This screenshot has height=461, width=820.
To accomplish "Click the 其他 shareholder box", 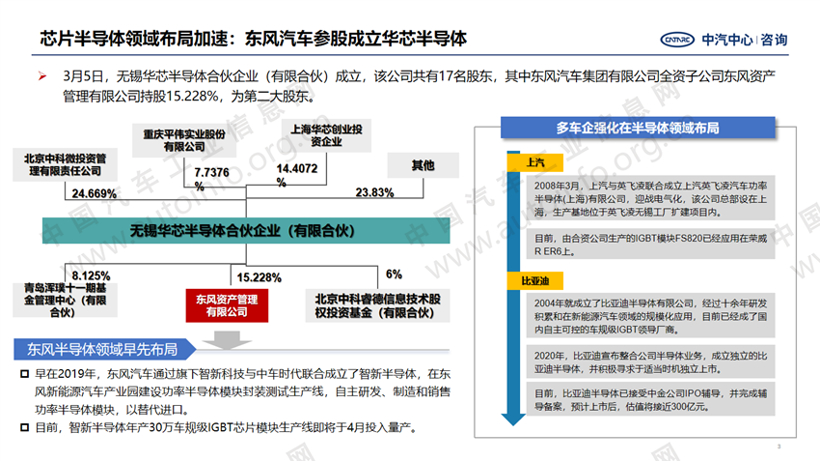I will click(424, 164).
